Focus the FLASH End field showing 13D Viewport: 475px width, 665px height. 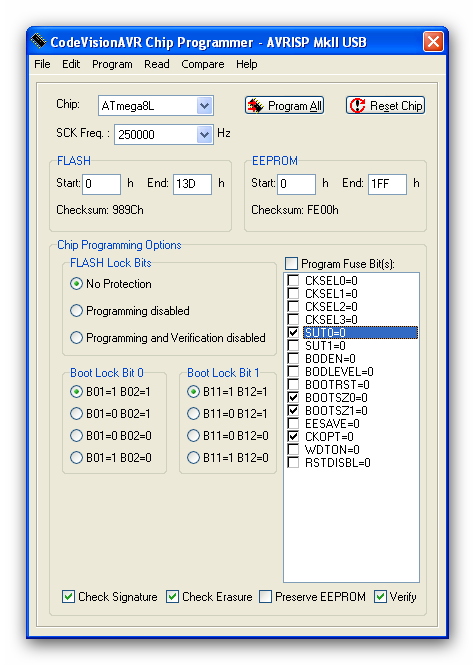coord(192,184)
